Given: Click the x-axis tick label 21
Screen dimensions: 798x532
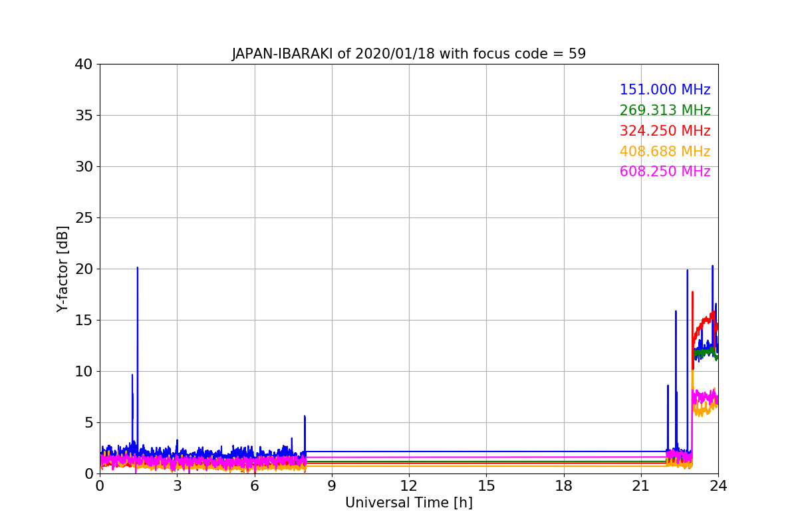Looking at the screenshot, I should click(641, 486).
